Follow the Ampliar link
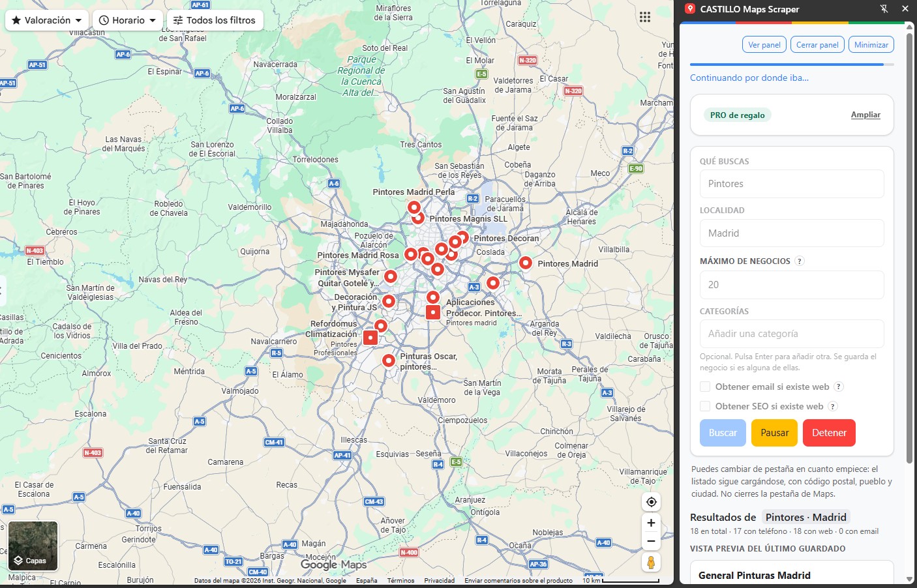Viewport: 917px width, 588px height. (x=865, y=115)
